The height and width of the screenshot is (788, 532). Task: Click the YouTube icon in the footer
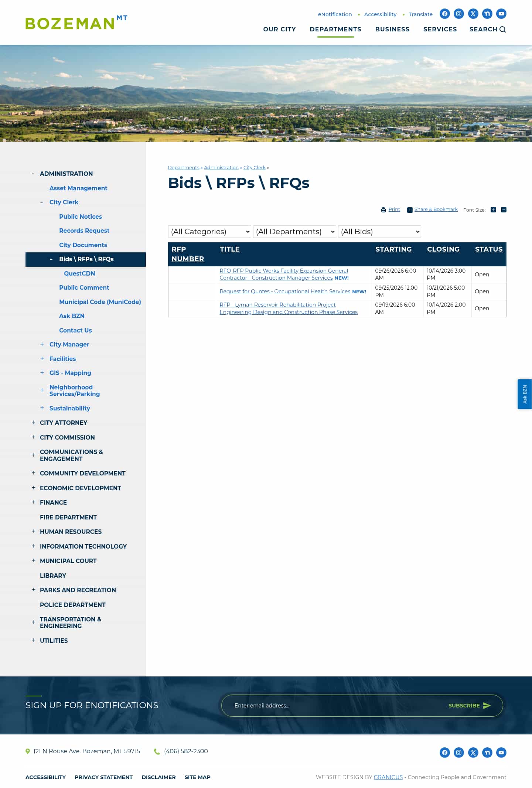501,752
